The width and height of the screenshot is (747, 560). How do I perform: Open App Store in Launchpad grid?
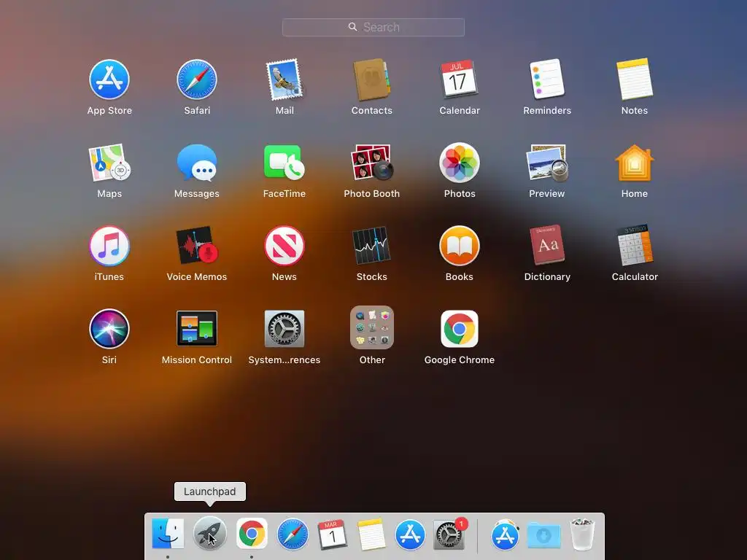point(109,79)
